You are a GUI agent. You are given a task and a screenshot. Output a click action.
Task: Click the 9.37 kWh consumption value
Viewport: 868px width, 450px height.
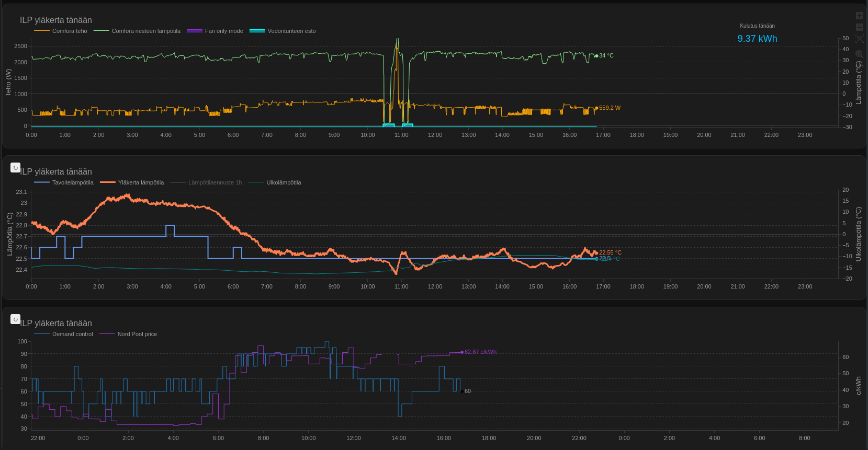[757, 39]
